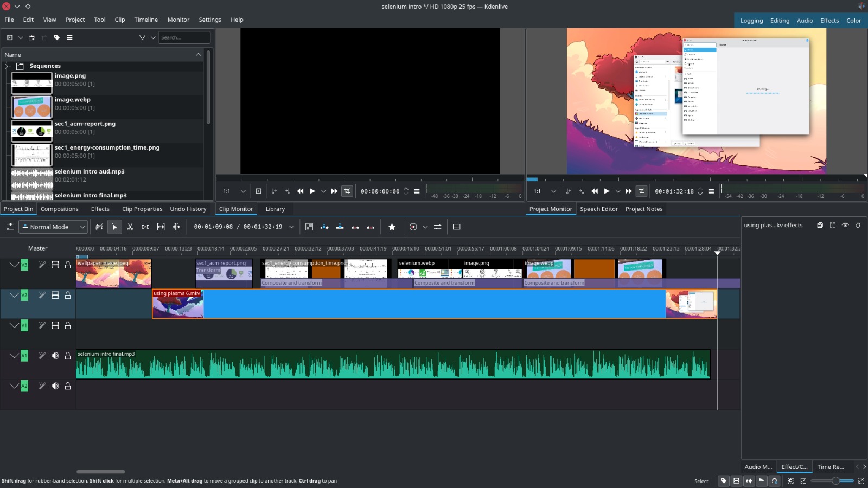Click the favorite effects star icon
Screen dimensions: 868x488
pyautogui.click(x=392, y=227)
